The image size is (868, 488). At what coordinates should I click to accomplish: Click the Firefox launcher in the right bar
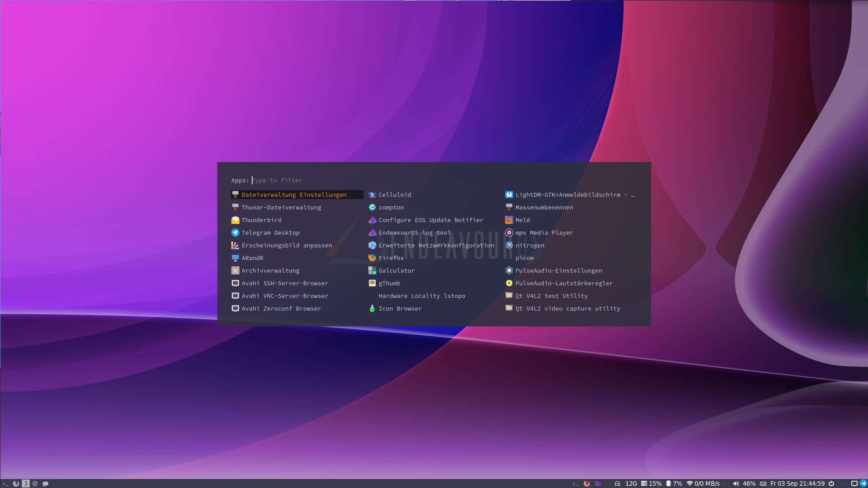click(587, 483)
